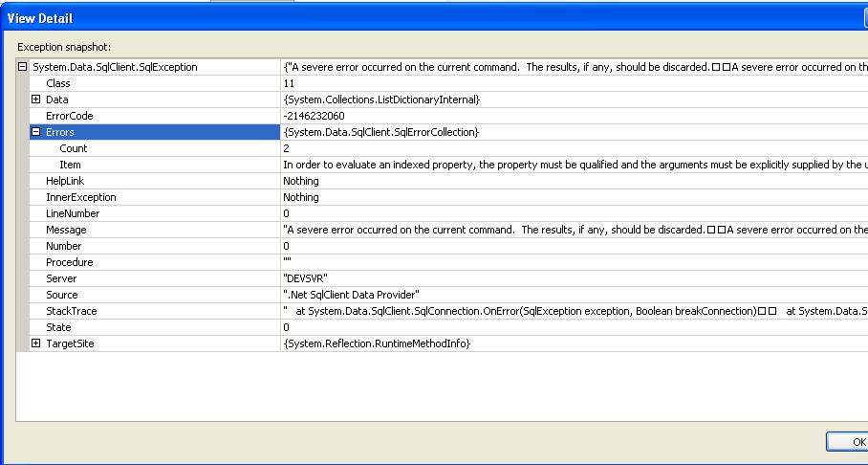Expand the Data property node
The image size is (868, 465).
(36, 100)
